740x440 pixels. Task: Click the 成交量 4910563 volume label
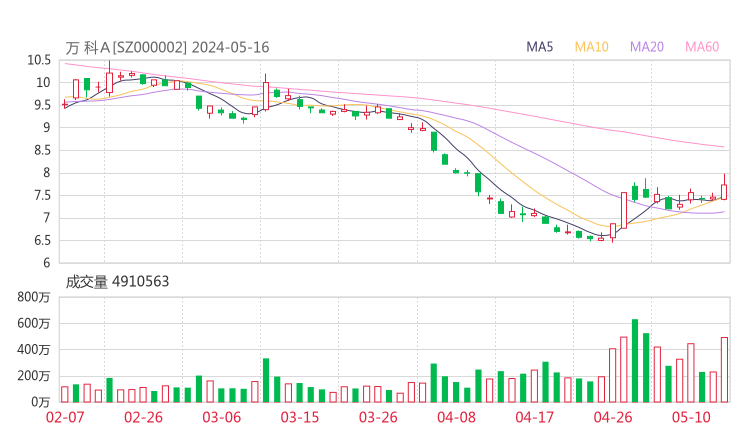coord(117,282)
